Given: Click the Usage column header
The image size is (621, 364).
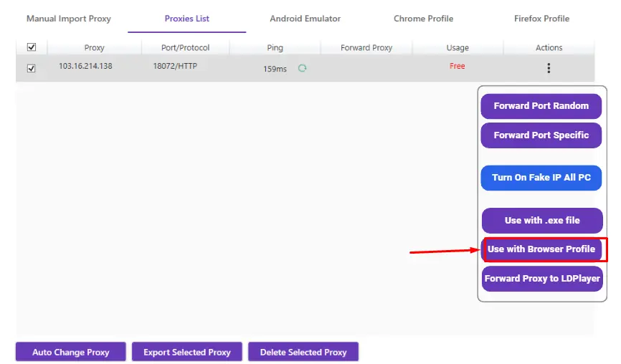Looking at the screenshot, I should coord(458,48).
